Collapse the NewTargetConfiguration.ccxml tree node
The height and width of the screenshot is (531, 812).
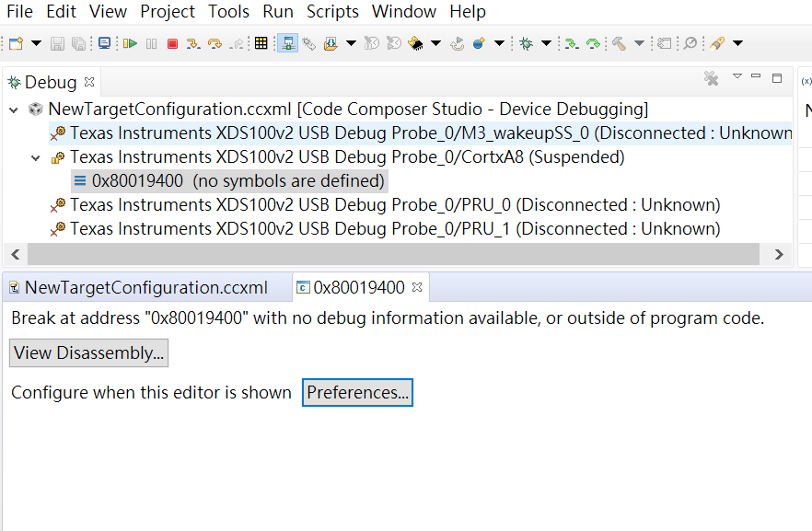(14, 110)
